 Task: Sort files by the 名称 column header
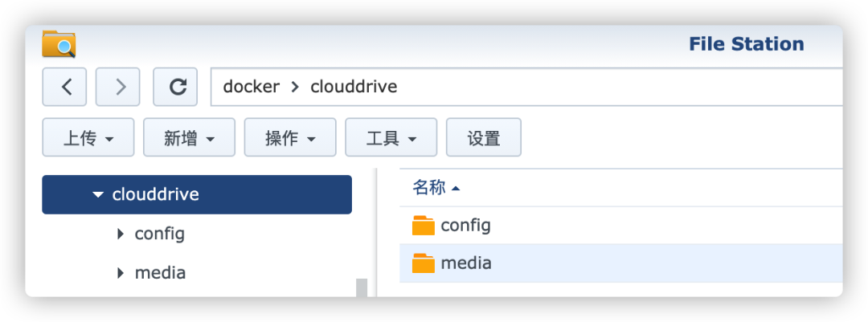tap(429, 188)
